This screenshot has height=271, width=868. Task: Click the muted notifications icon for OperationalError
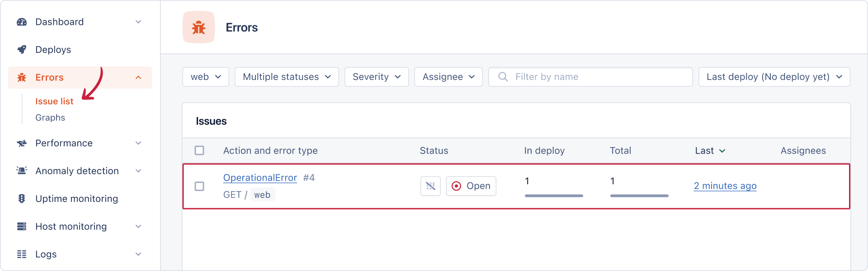point(430,186)
